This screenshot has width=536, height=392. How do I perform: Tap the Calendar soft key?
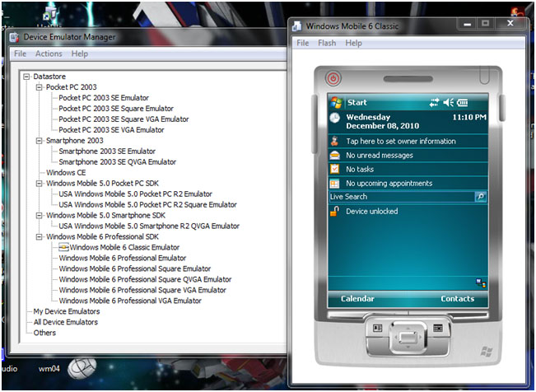[357, 299]
